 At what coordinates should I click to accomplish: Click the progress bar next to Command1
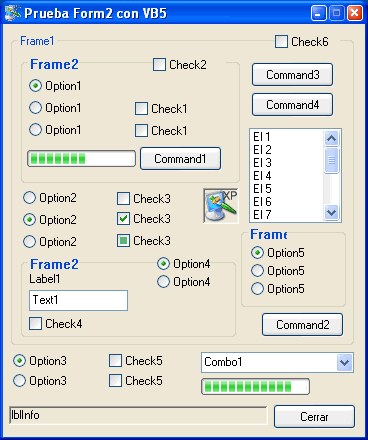pos(81,159)
